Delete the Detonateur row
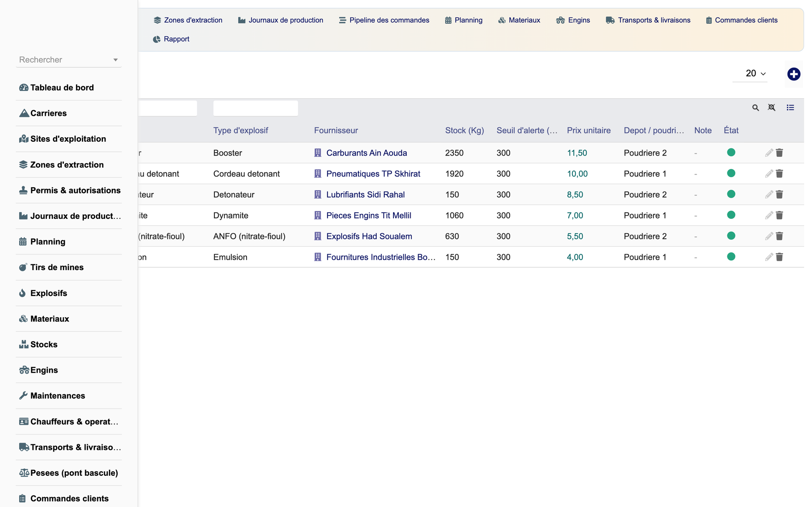 779,195
